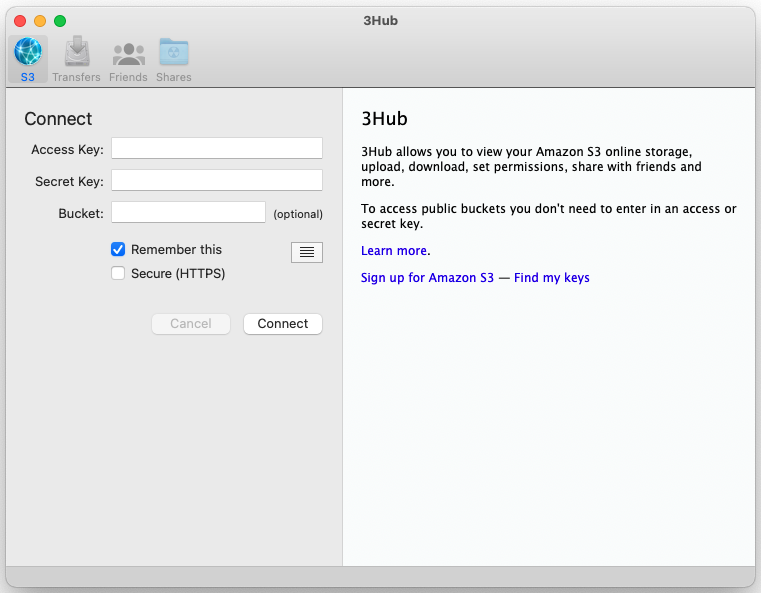Maximize the window using green button
The image size is (761, 593).
(60, 20)
